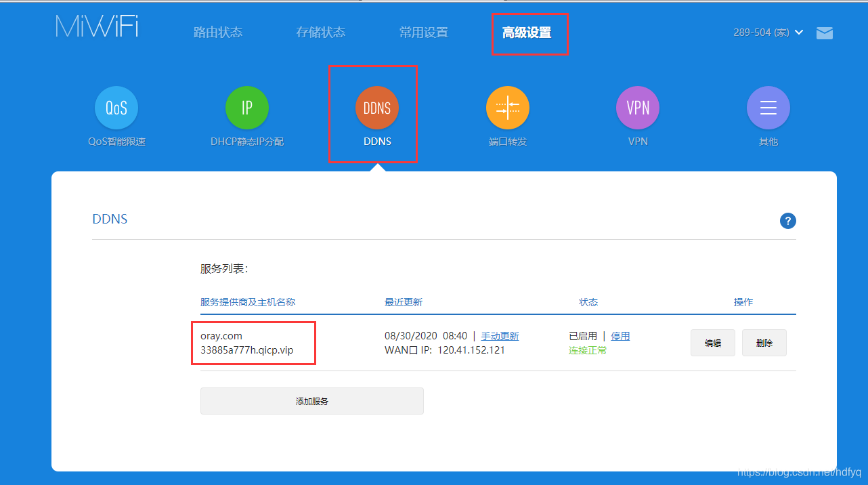The height and width of the screenshot is (485, 868).
Task: Click the 已启用 status text
Action: point(583,336)
